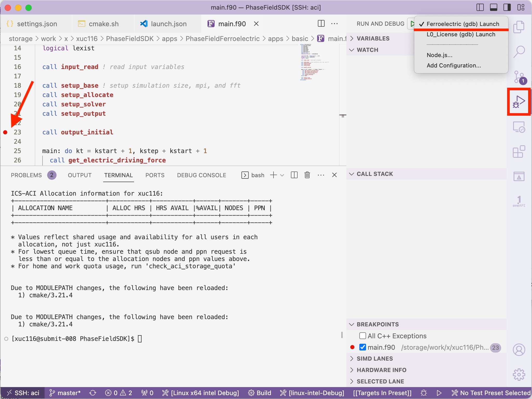Select Add Configuration from the launch menu
Viewport: 532px width, 399px height.
(454, 65)
